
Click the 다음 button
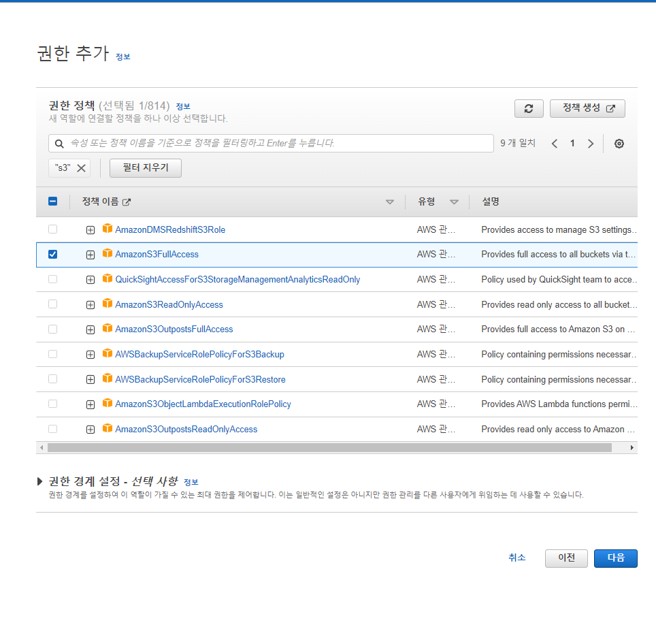[615, 558]
